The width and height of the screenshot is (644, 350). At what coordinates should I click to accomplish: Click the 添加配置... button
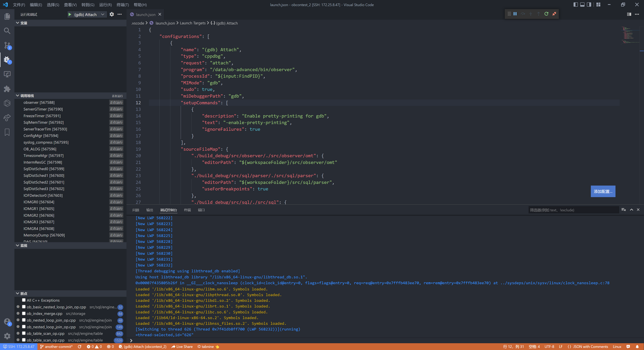click(603, 191)
